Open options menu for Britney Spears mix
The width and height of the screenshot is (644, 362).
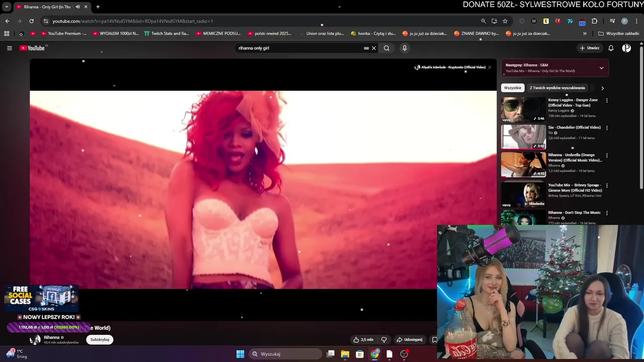pyautogui.click(x=607, y=186)
